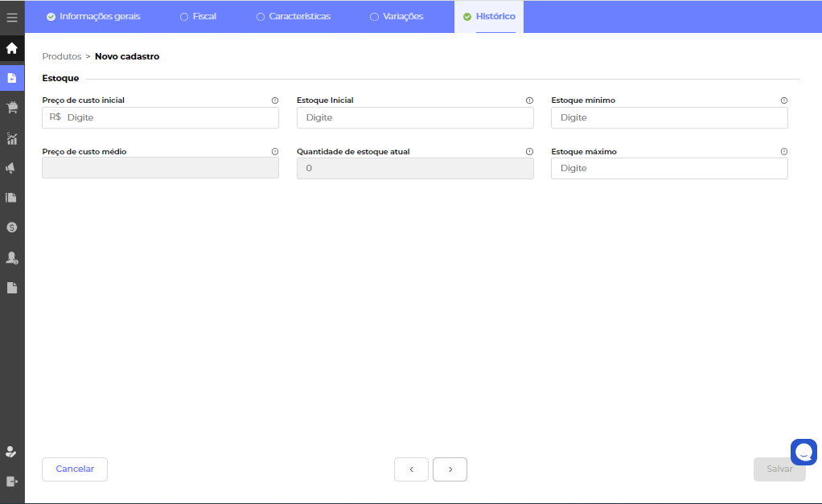
Task: Click the logout icon at sidebar bottom
Action: click(x=12, y=481)
